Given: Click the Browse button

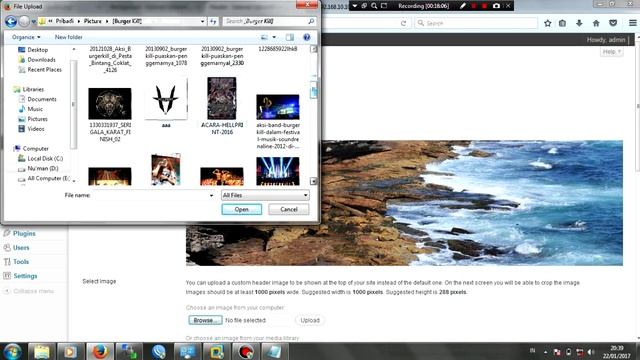Looking at the screenshot, I should tap(205, 320).
